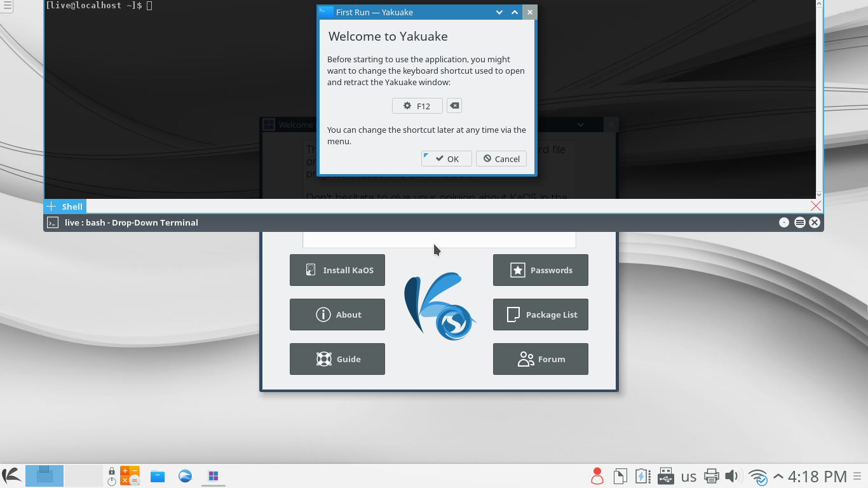Add a new session with the plus icon
Viewport: 868px width, 488px height.
click(x=51, y=207)
